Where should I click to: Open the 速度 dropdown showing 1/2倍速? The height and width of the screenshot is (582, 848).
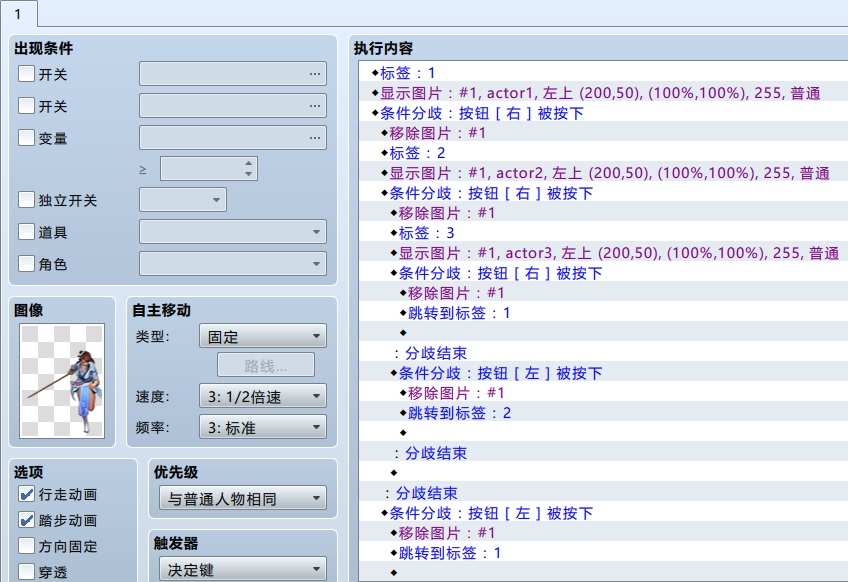[x=263, y=396]
